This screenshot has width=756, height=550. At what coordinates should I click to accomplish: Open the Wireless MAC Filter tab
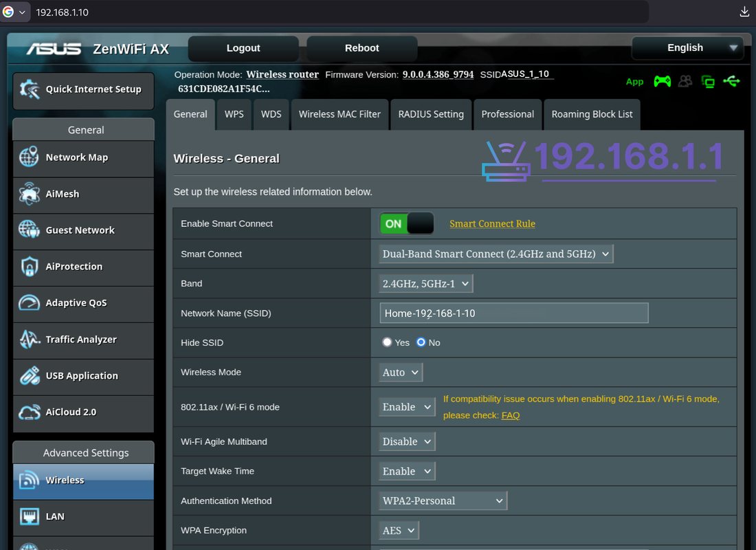[340, 114]
